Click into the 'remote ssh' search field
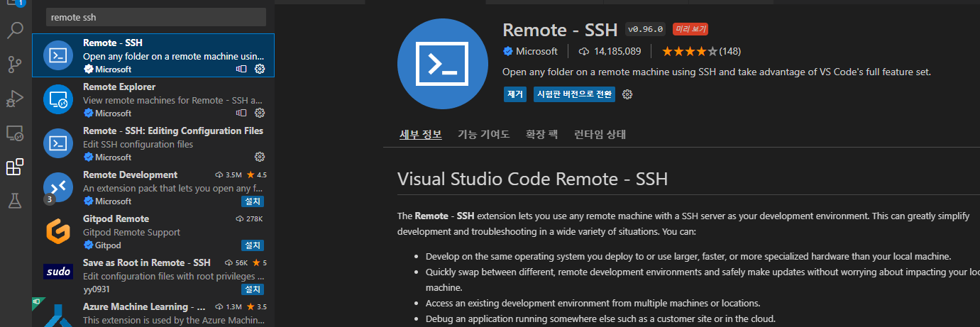Image resolution: width=980 pixels, height=327 pixels. tap(156, 17)
